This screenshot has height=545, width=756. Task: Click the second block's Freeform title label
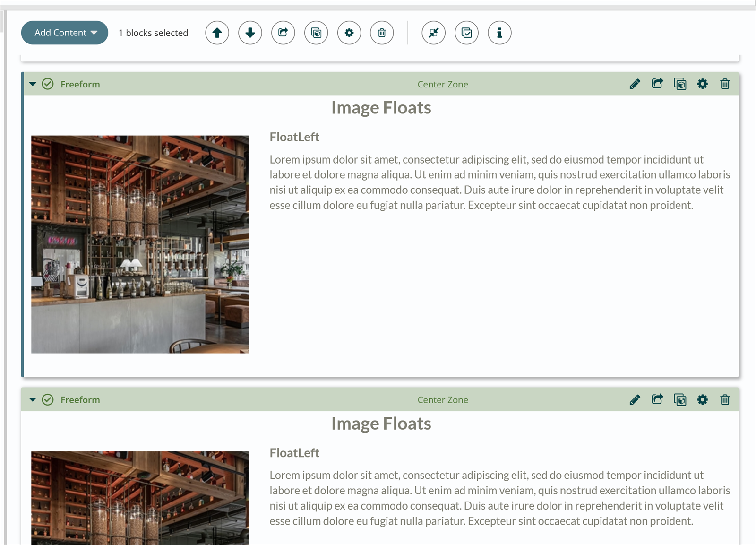[x=80, y=400]
